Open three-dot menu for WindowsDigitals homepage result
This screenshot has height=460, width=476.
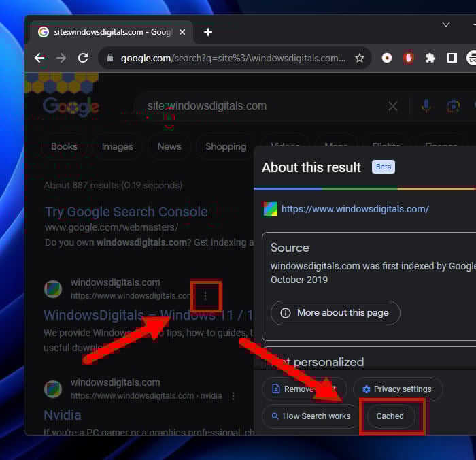coord(205,296)
